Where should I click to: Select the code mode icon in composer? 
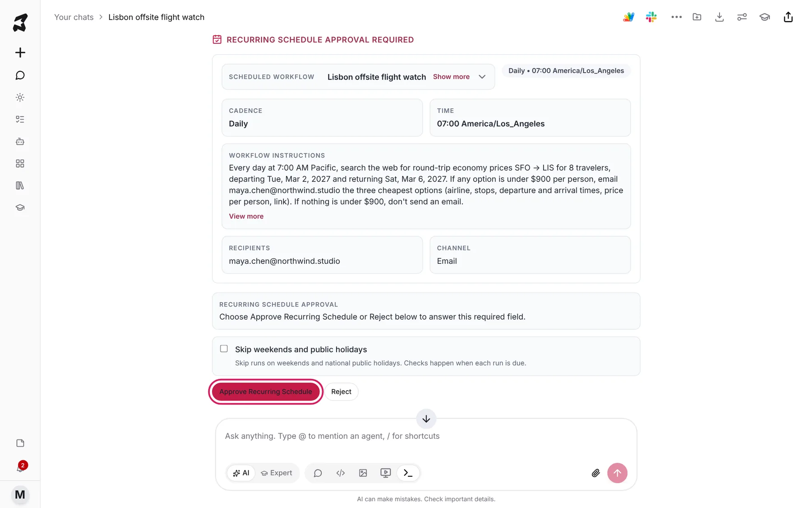(341, 473)
